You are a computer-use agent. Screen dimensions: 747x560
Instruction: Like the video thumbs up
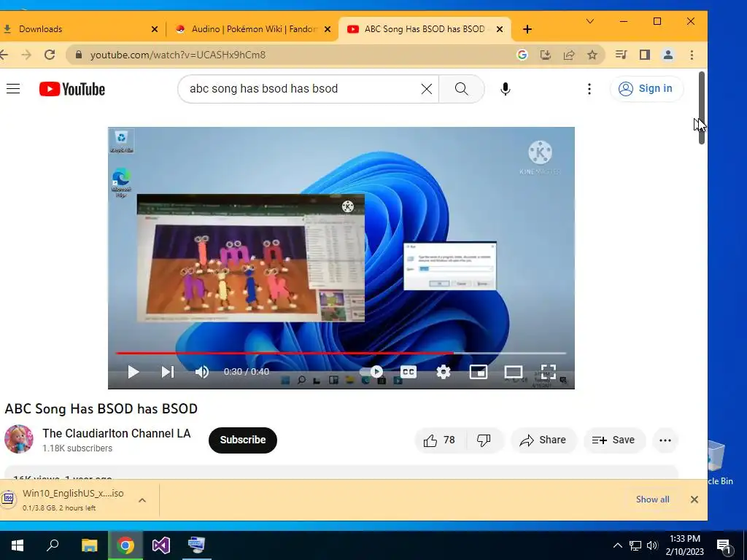click(439, 440)
